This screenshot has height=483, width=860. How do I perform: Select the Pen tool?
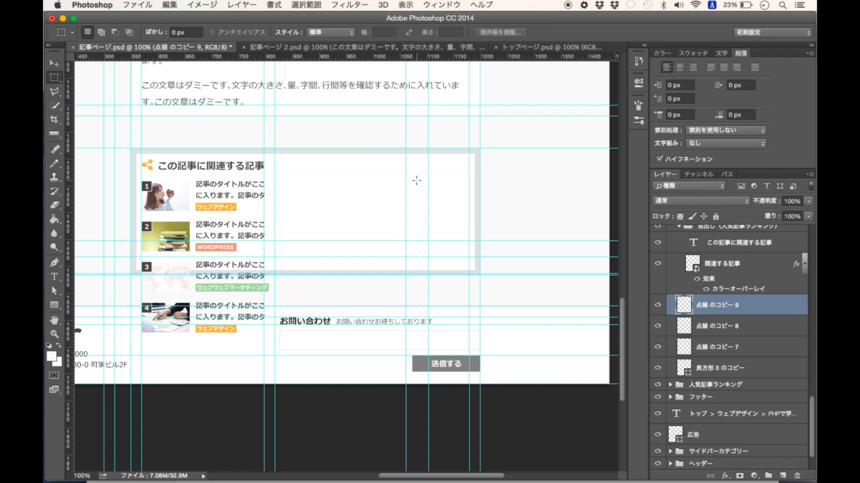[54, 262]
